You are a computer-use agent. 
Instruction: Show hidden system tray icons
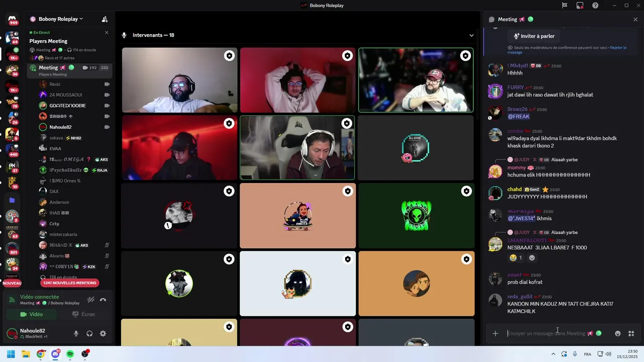[553, 354]
